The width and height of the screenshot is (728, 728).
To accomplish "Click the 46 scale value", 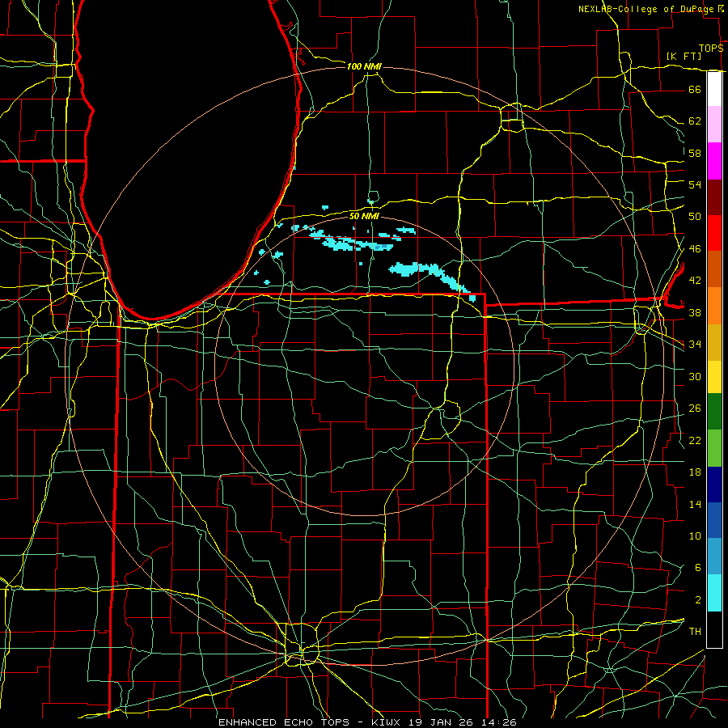I will pos(695,248).
